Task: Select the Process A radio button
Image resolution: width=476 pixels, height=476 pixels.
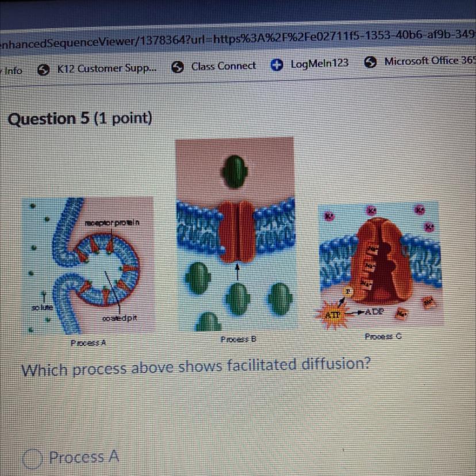Action: click(x=32, y=459)
